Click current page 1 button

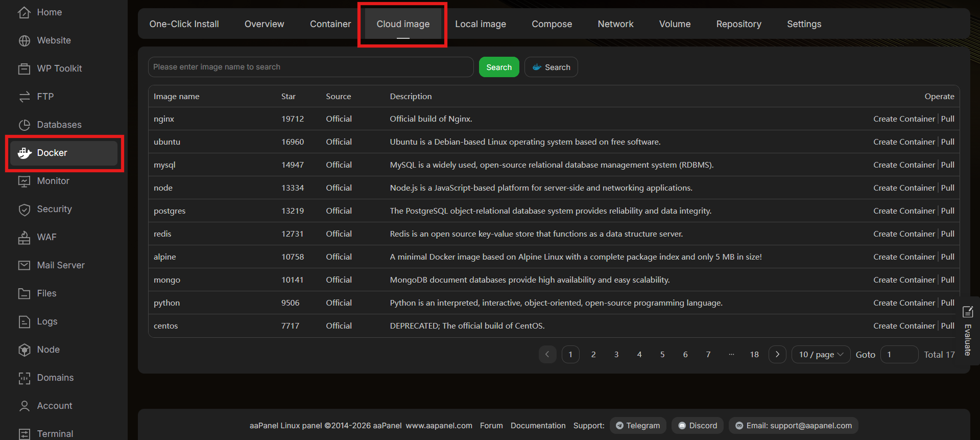tap(570, 354)
